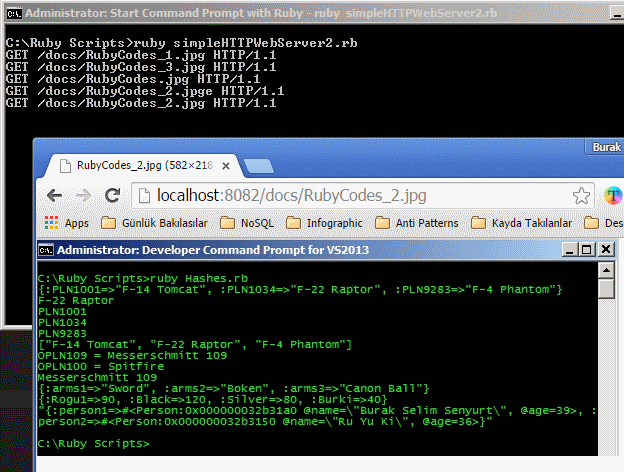Click 'ruby Hashes.rb' command text
624x472 pixels.
point(199,278)
